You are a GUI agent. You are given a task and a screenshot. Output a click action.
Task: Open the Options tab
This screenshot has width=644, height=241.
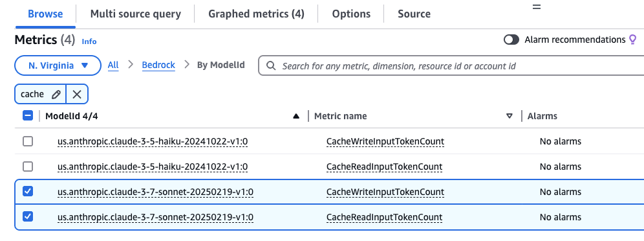coord(351,14)
